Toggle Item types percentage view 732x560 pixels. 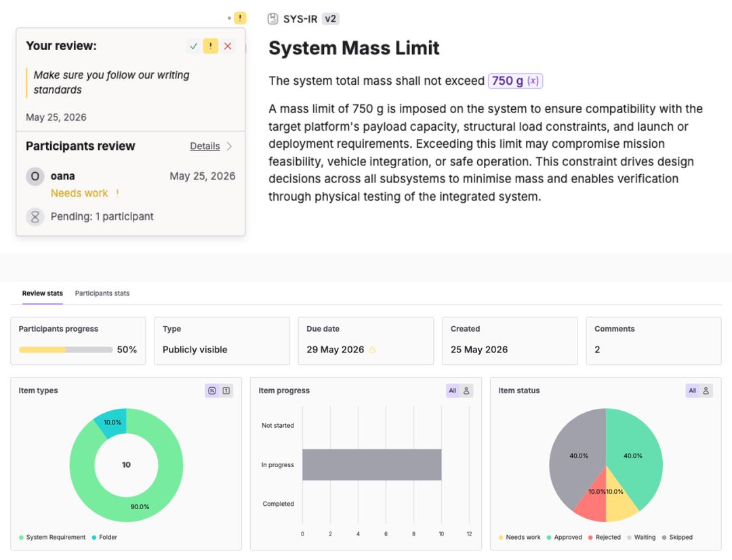coord(212,391)
